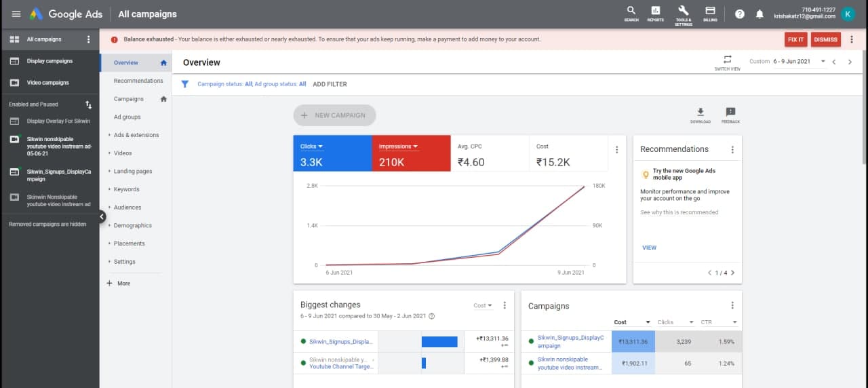Go to next date range arrow

pyautogui.click(x=850, y=62)
